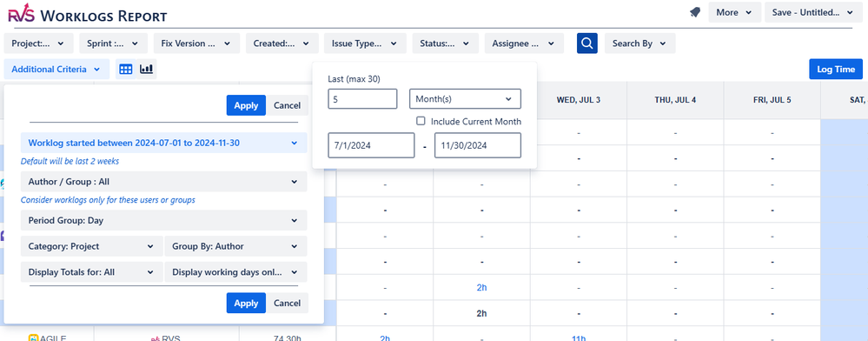Viewport: 868px width, 341px height.
Task: Open Period Group: Day dropdown
Action: (x=164, y=220)
